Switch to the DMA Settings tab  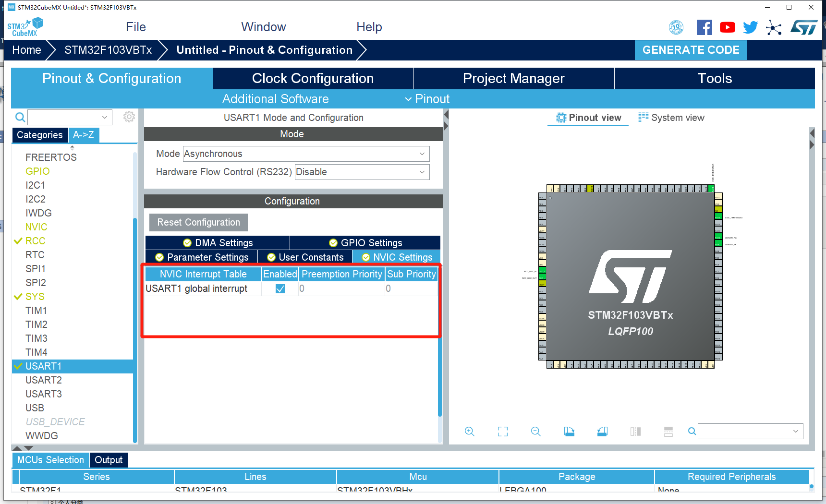tap(218, 243)
